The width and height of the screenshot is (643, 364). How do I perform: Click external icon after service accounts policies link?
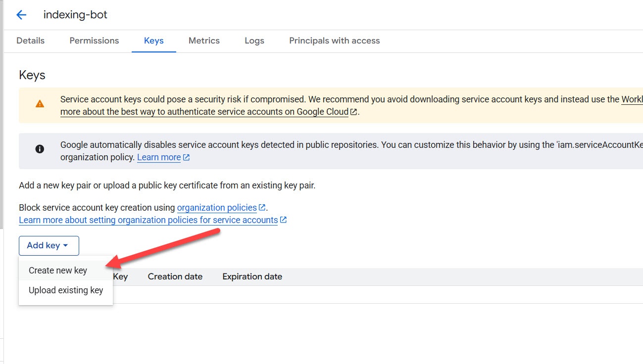coord(283,220)
